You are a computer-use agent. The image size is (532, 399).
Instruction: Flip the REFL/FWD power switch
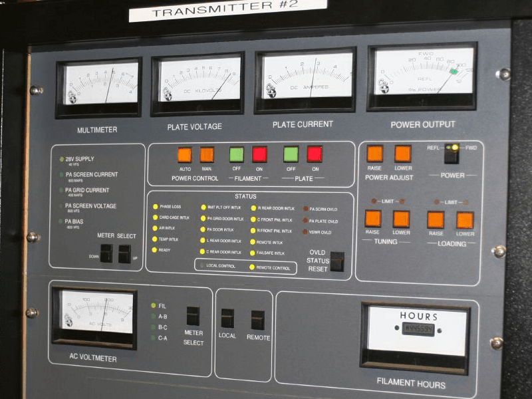pyautogui.click(x=452, y=155)
